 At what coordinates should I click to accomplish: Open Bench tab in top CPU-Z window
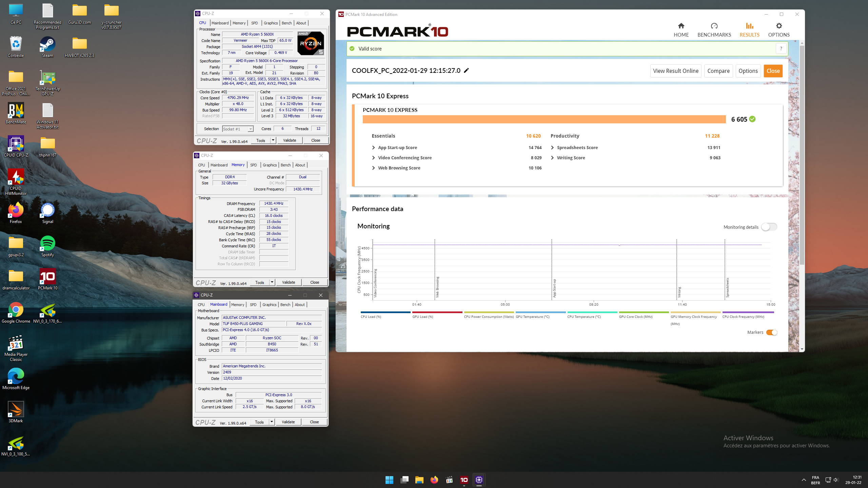[x=287, y=23]
